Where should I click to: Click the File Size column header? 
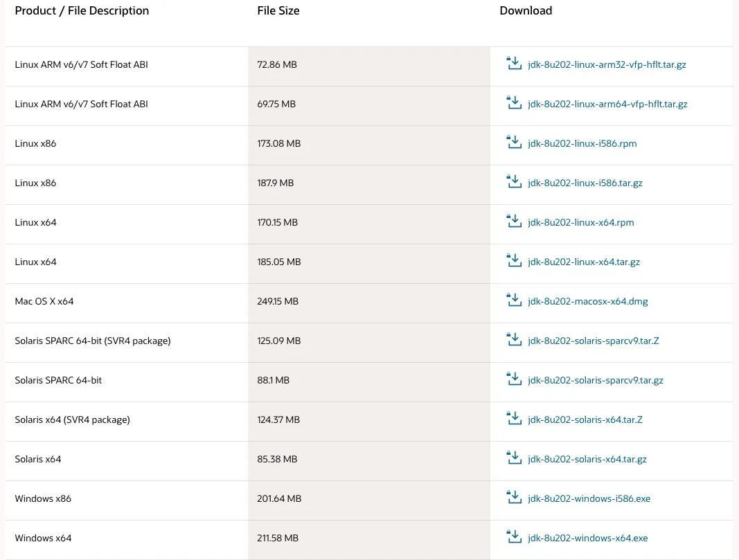pos(278,10)
